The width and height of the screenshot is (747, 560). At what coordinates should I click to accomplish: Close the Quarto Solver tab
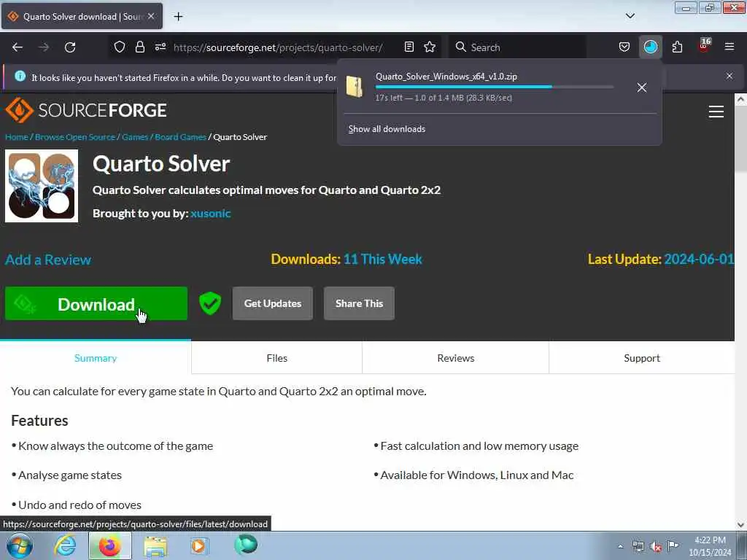pos(151,16)
